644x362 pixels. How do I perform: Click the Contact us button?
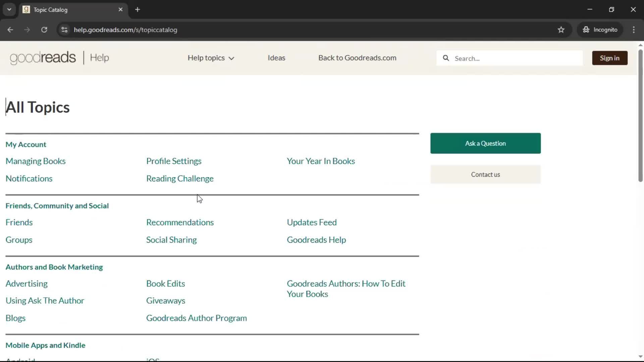[x=485, y=174]
